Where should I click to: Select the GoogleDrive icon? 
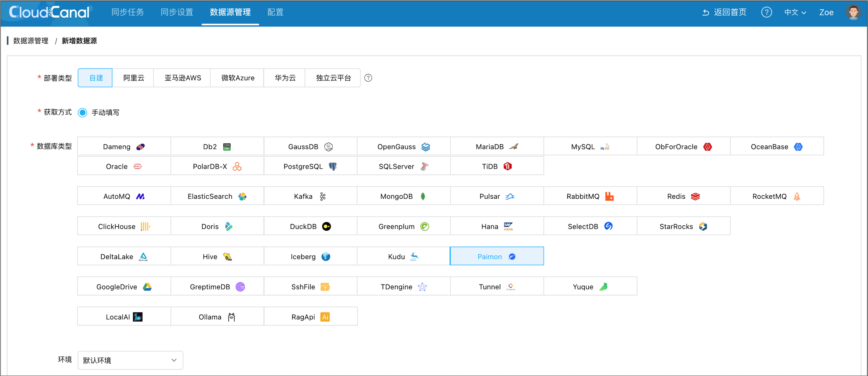point(147,287)
